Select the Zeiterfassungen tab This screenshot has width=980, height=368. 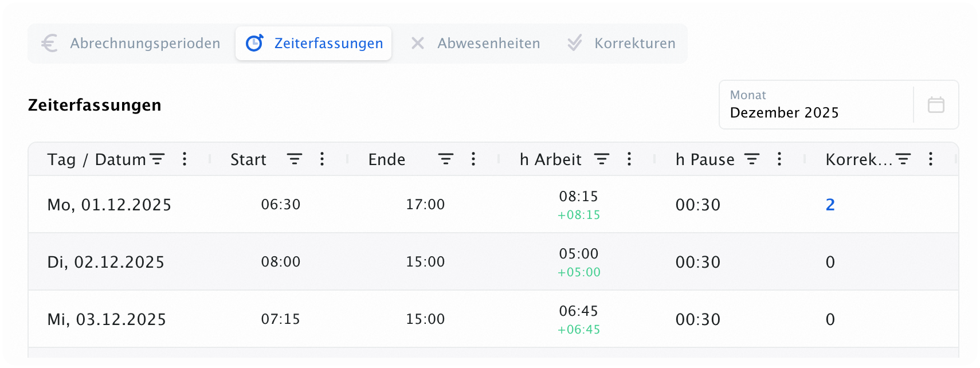[313, 44]
